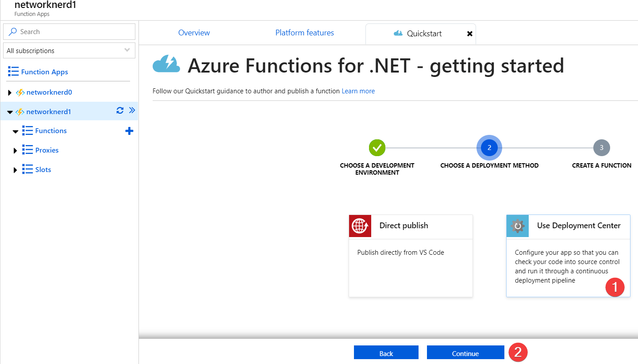Close the Quickstart tab
The width and height of the screenshot is (638, 364).
[x=469, y=34]
